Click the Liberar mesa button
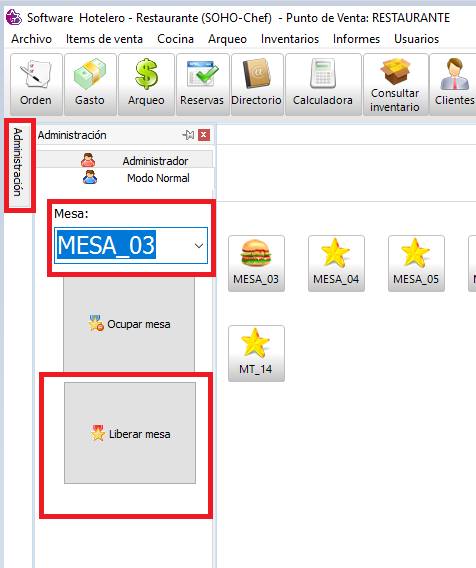 pyautogui.click(x=130, y=433)
